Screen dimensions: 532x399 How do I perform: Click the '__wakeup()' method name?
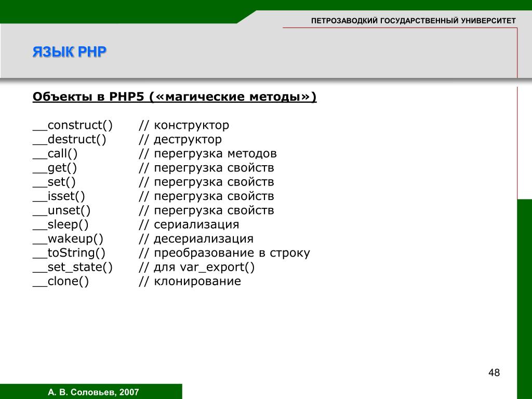68,239
